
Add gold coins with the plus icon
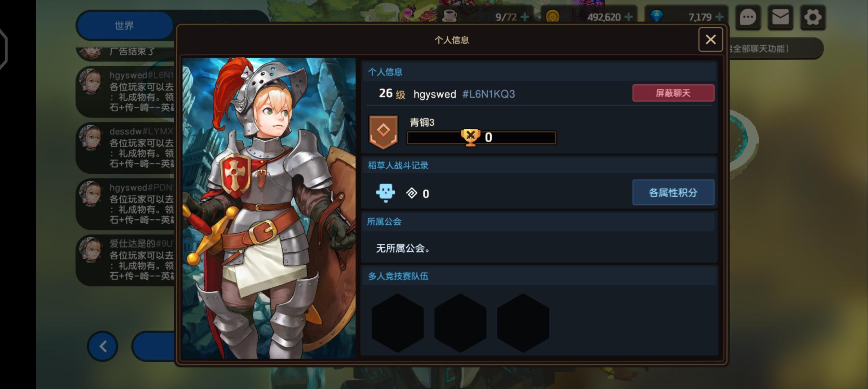628,17
